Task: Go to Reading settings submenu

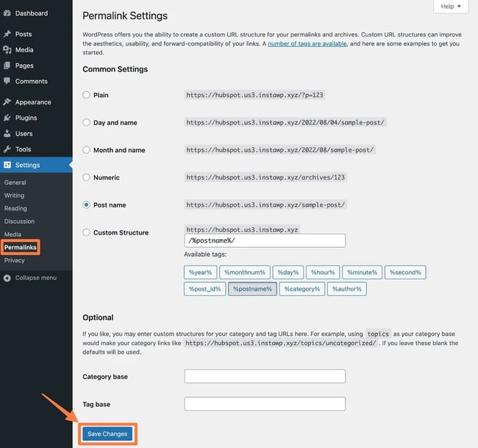Action: pos(15,208)
